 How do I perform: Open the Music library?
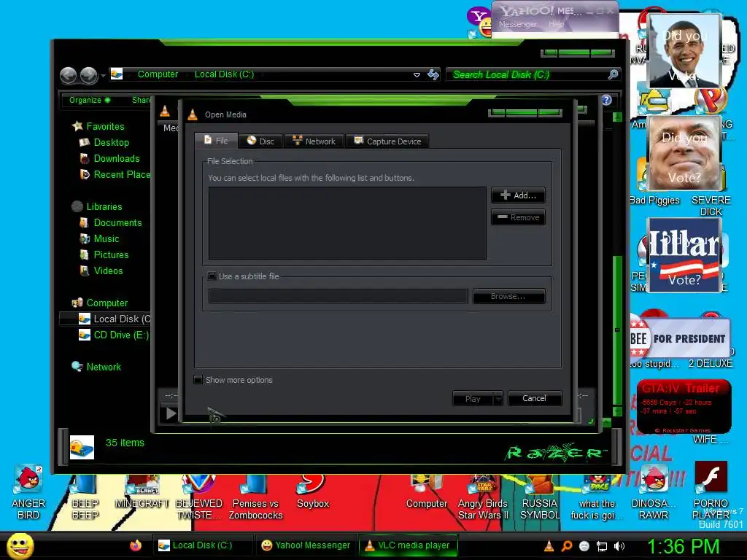[107, 239]
